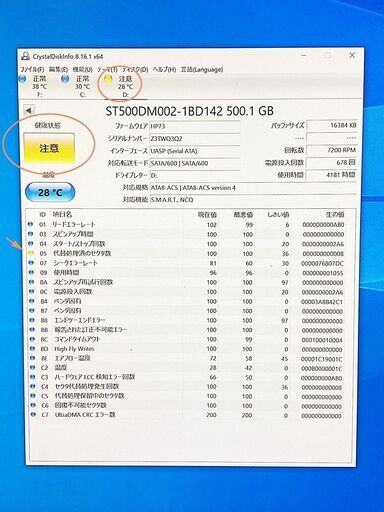This screenshot has width=384, height=512.
Task: Click the previous disk arrow button
Action: click(29, 110)
